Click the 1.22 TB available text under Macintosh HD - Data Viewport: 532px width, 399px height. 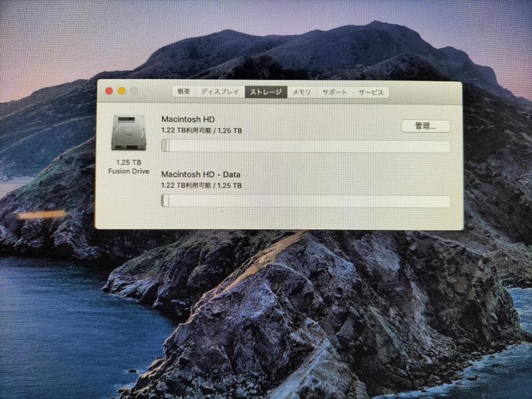pos(200,185)
